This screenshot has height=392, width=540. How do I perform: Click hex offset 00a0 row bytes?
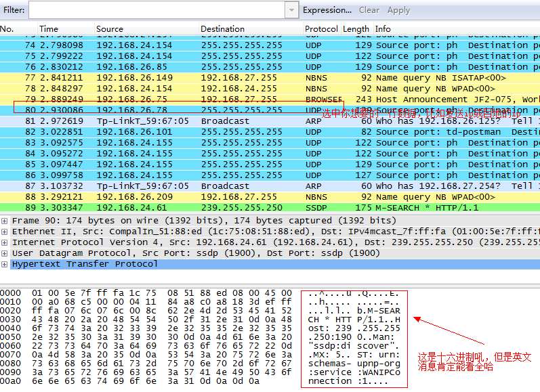(146, 381)
